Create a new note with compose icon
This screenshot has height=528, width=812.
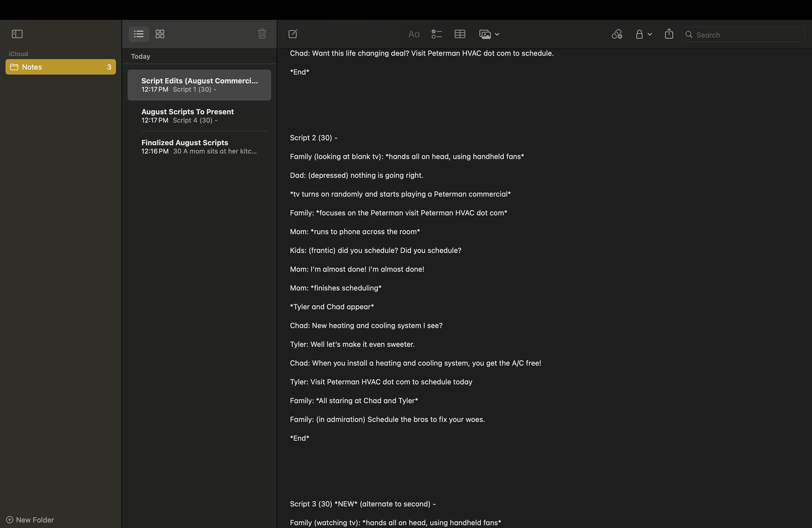point(293,34)
